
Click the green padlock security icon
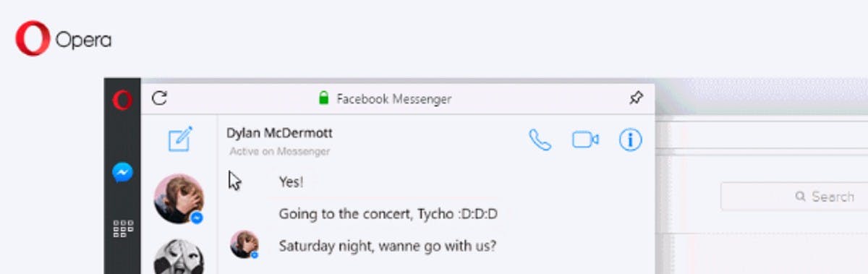[x=324, y=98]
